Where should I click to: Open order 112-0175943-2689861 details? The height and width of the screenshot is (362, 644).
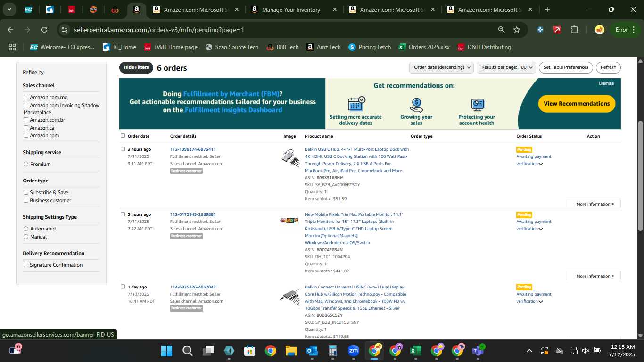click(193, 214)
